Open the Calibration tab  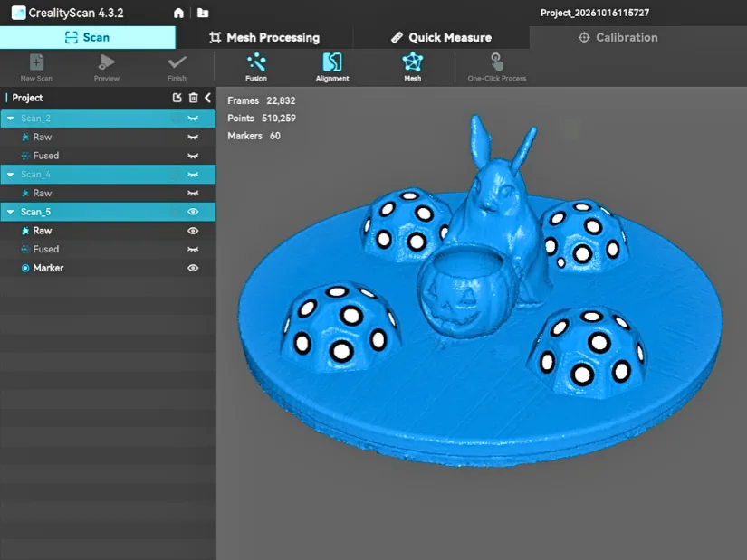618,38
